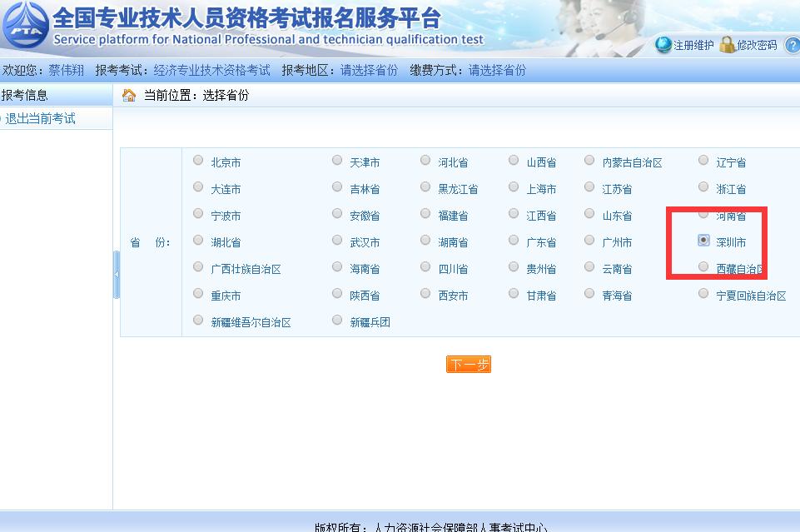The height and width of the screenshot is (532, 800).
Task: Click the padlock icon beside 修改密码
Action: click(x=727, y=46)
